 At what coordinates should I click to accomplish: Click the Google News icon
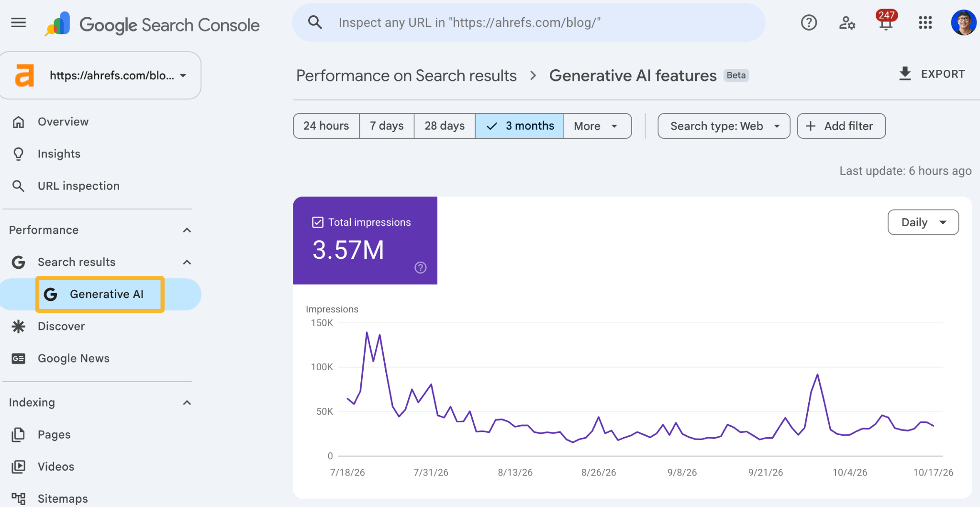tap(18, 358)
